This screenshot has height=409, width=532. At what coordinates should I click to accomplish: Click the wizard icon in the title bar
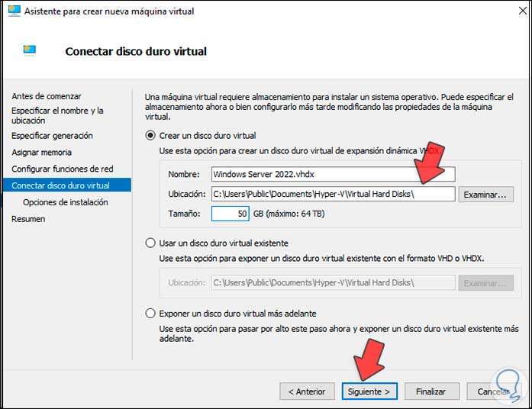tap(14, 11)
